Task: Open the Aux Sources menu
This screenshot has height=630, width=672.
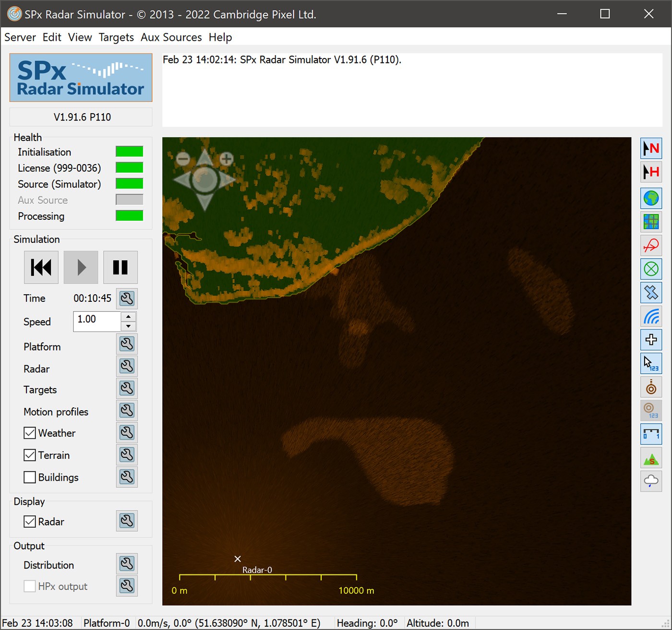Action: (171, 37)
